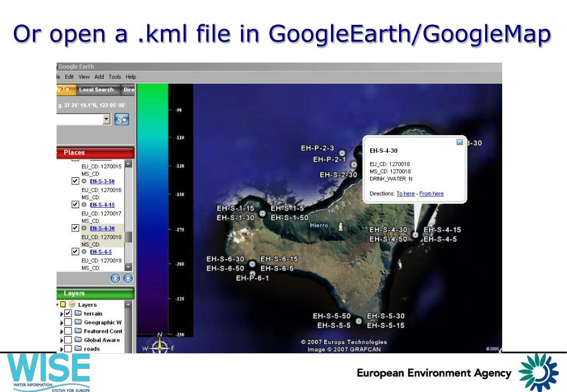Click into the search text input field
This screenshot has height=392, width=567.
point(80,119)
